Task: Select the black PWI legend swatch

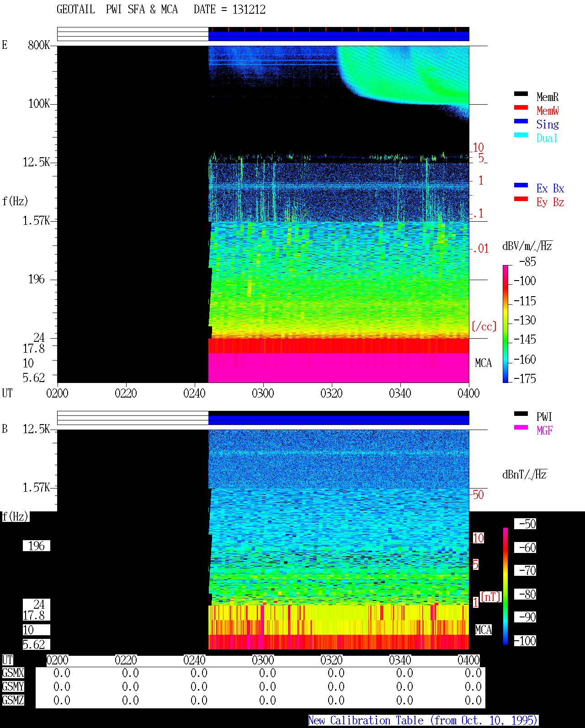Action: coord(521,414)
